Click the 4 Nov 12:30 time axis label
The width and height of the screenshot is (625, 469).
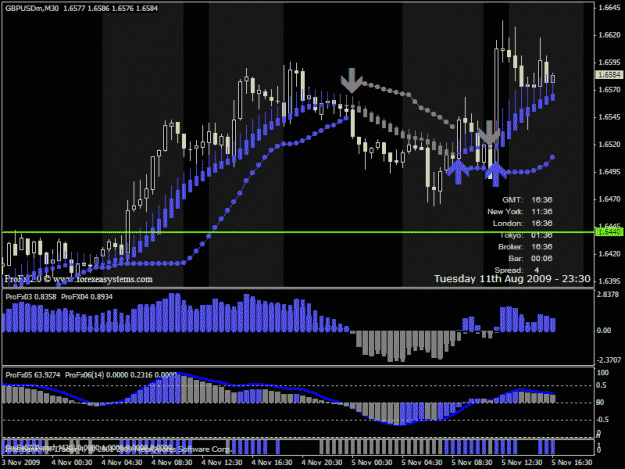tap(222, 463)
